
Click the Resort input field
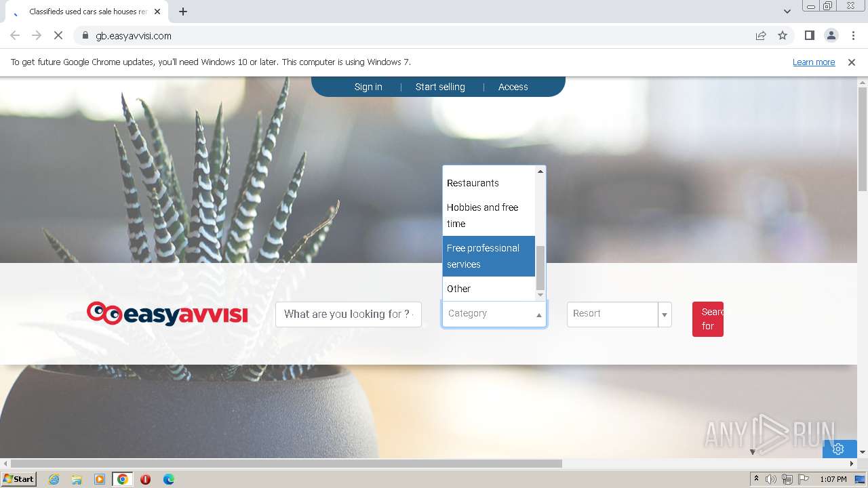click(612, 314)
